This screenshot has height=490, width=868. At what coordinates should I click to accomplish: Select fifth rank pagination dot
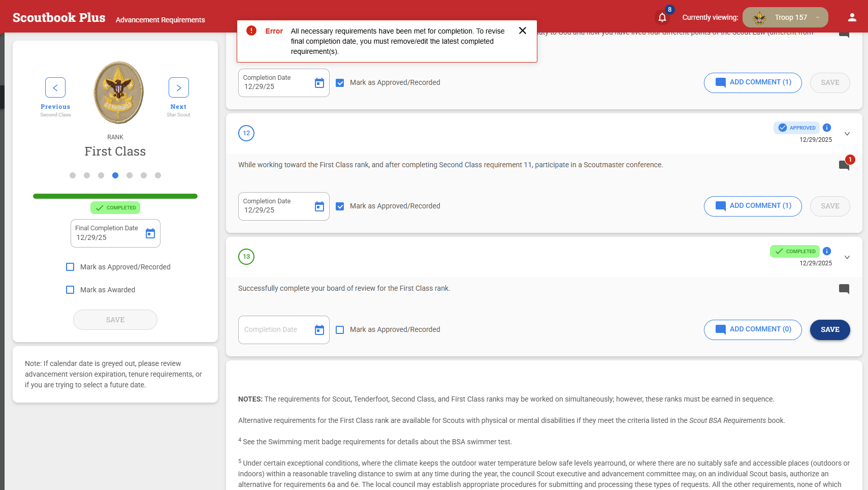coord(130,175)
